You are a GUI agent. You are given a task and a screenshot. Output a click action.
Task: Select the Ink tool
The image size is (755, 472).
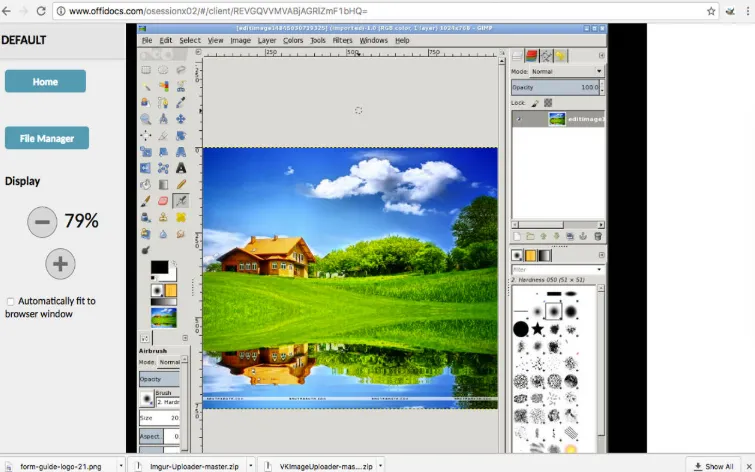pos(146,218)
